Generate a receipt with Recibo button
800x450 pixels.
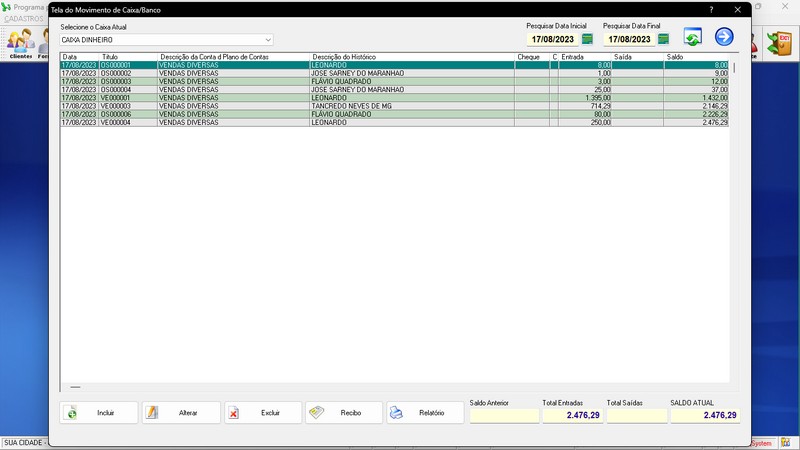point(344,412)
